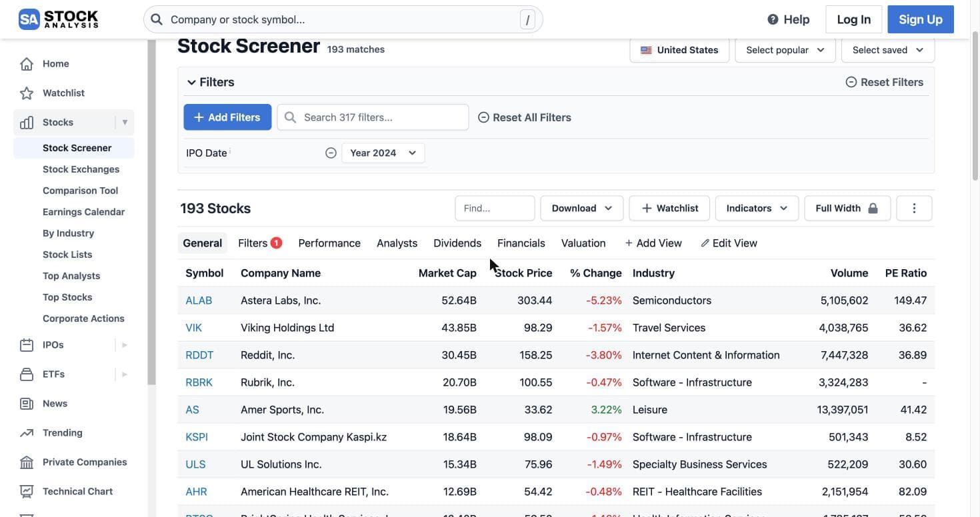Click the sidebar vertical scrollbar
This screenshot has height=517, width=980.
pos(151,212)
